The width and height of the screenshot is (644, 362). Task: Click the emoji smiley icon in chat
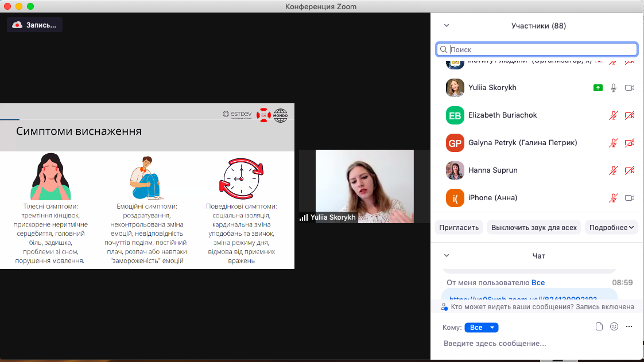click(x=614, y=326)
